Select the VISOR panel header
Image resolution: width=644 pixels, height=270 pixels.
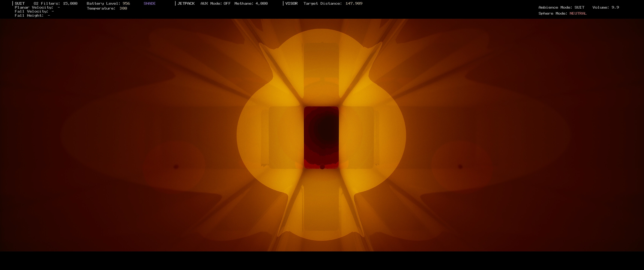click(x=292, y=3)
